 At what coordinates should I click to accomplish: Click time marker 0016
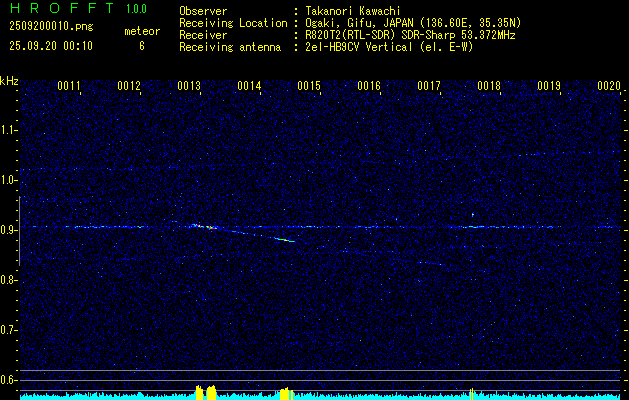point(369,86)
